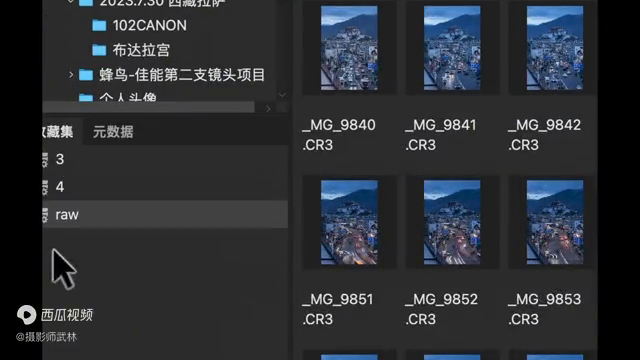Click the _MG_9851.CR3 filename label
This screenshot has height=360, width=640.
338,309
